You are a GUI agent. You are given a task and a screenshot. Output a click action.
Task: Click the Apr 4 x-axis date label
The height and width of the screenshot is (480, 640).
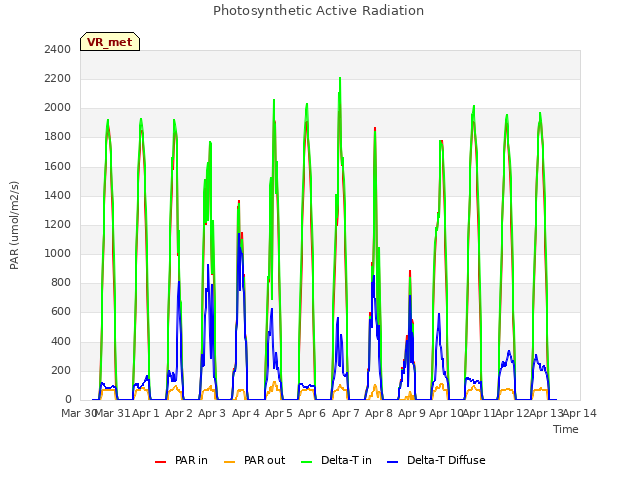click(x=246, y=413)
